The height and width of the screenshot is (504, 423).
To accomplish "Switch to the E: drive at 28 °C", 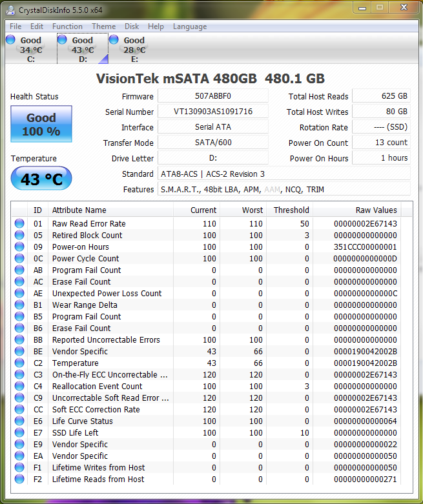I will pyautogui.click(x=134, y=50).
